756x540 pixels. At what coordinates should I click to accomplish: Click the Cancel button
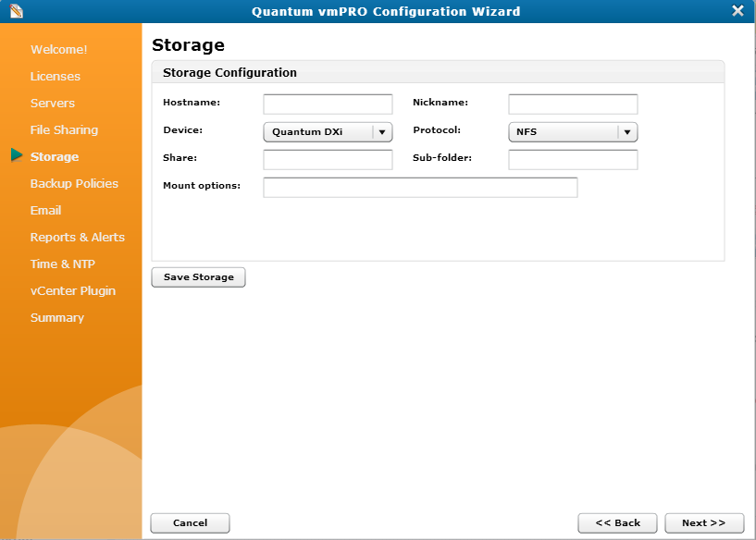(x=190, y=522)
